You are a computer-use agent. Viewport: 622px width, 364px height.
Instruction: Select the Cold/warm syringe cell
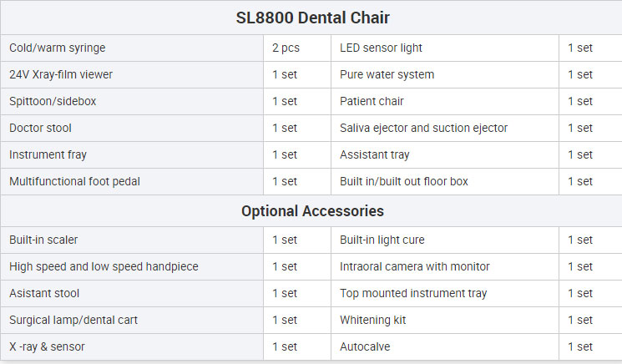point(132,48)
